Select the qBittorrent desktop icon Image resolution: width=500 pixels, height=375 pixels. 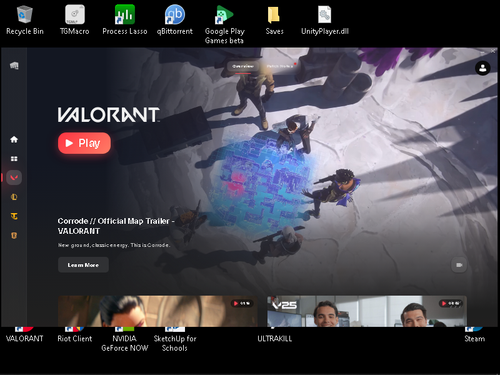(175, 20)
